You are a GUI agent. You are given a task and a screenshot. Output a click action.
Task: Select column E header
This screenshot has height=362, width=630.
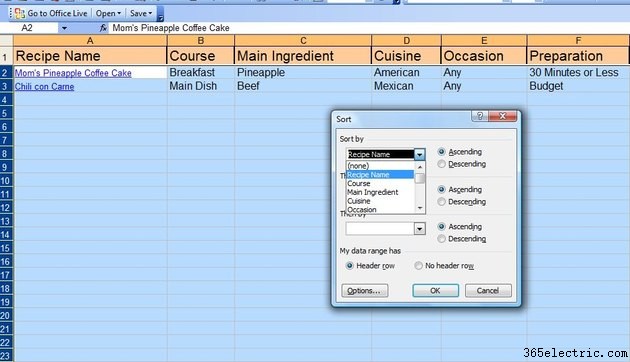[x=484, y=41]
